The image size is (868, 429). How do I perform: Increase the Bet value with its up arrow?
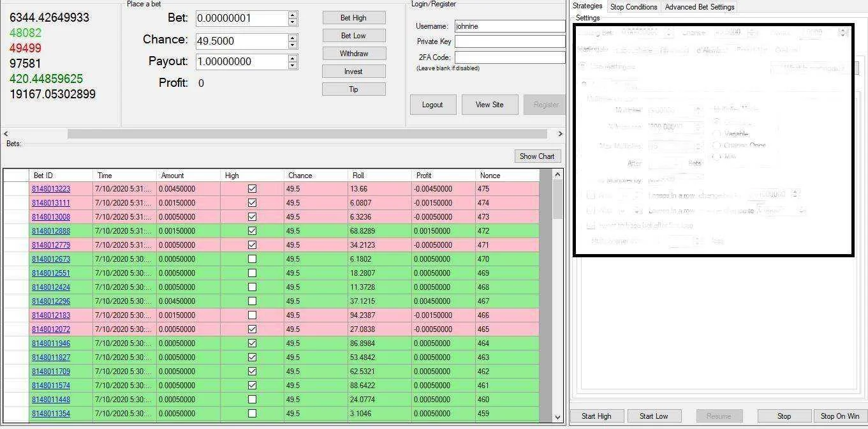[293, 15]
